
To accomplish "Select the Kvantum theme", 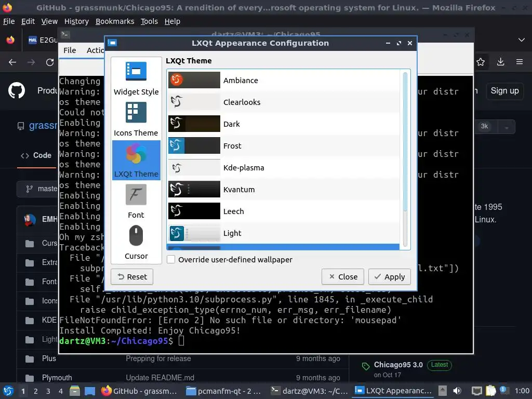I will click(x=283, y=189).
